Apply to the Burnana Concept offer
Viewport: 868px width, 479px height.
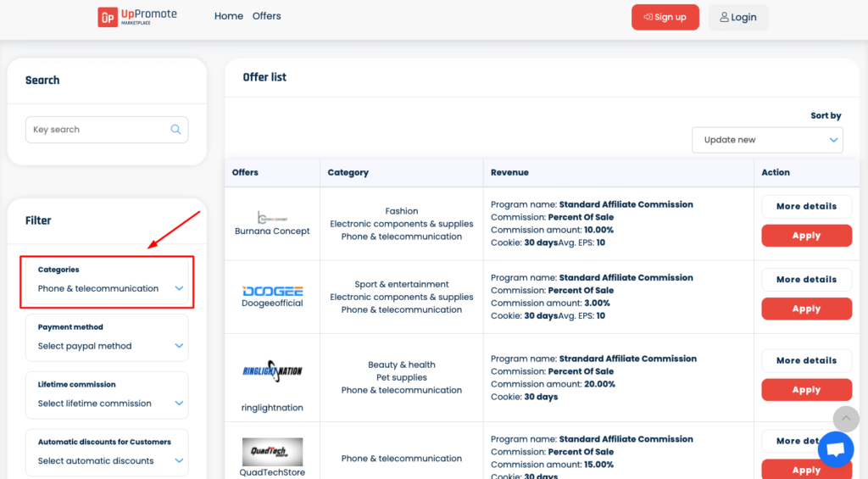click(806, 236)
